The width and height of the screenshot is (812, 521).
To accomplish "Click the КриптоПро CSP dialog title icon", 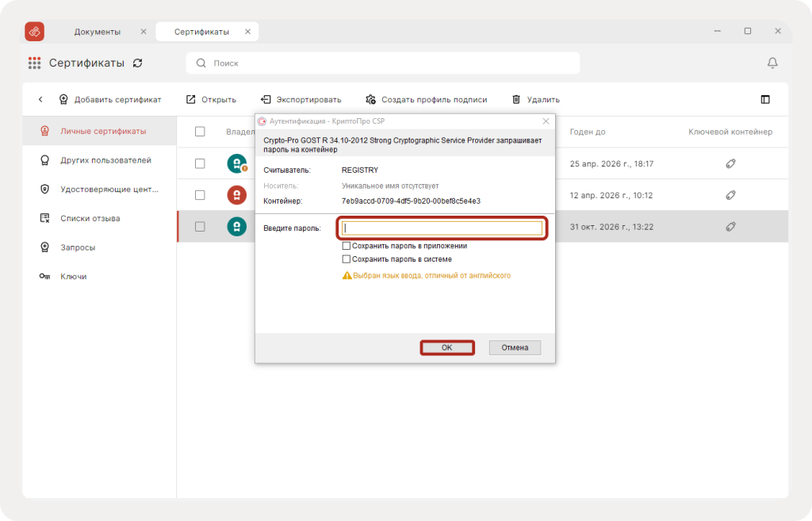I will (262, 121).
